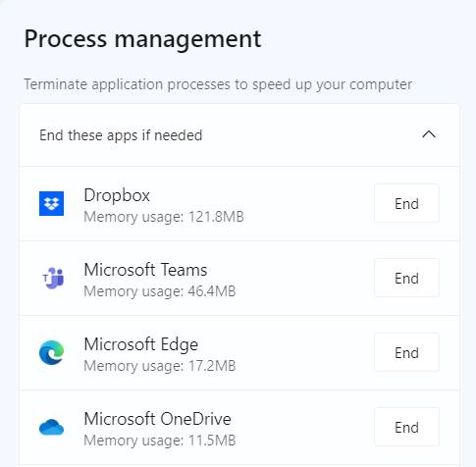The image size is (476, 467).
Task: Click Dropbox memory usage 121.8MB text
Action: 164,217
